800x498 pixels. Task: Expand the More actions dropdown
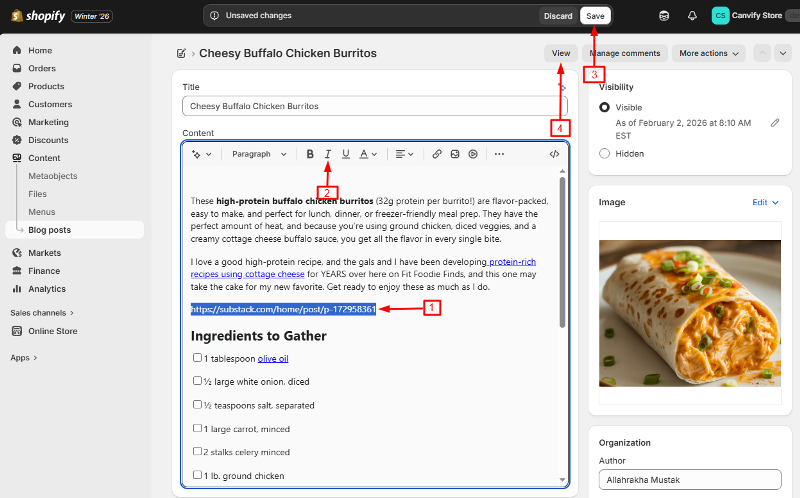coord(709,53)
